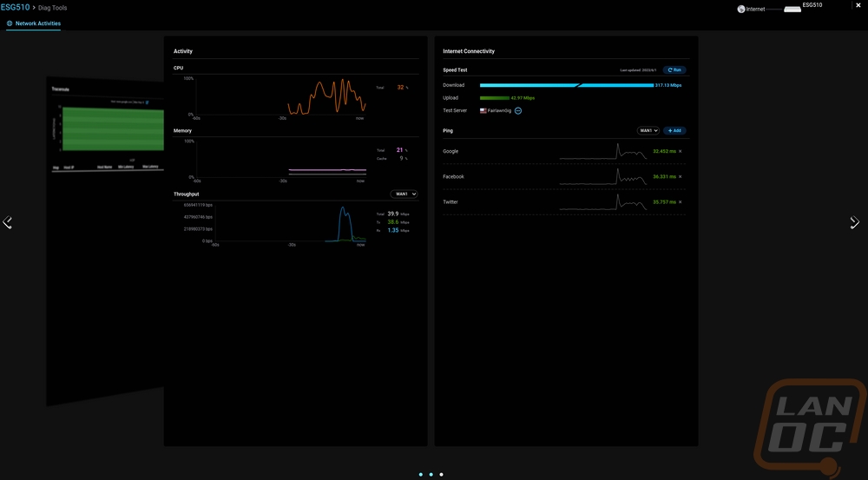The image size is (868, 480).
Task: Open test server options next to FairlawnGig
Action: pos(518,111)
